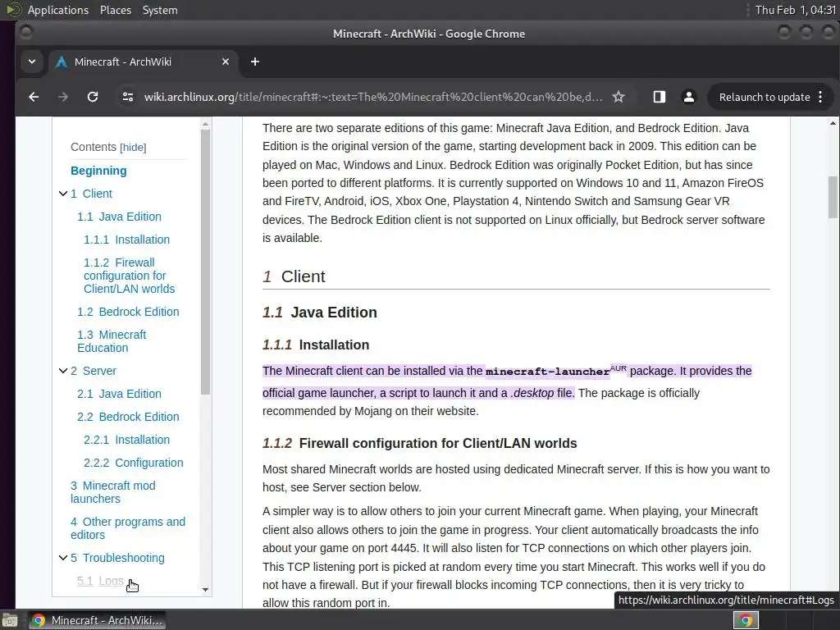Open 1.1.2 Firewall configuration contents entry
Screen dimensions: 840x630
pyautogui.click(x=129, y=276)
